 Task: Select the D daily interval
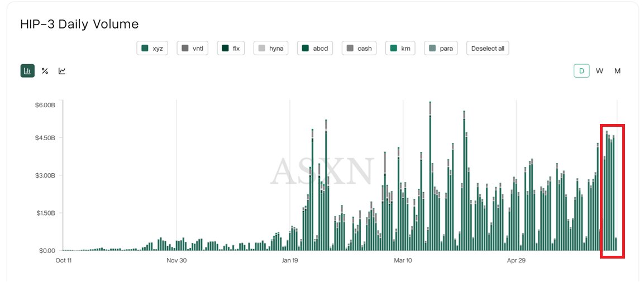click(x=581, y=71)
